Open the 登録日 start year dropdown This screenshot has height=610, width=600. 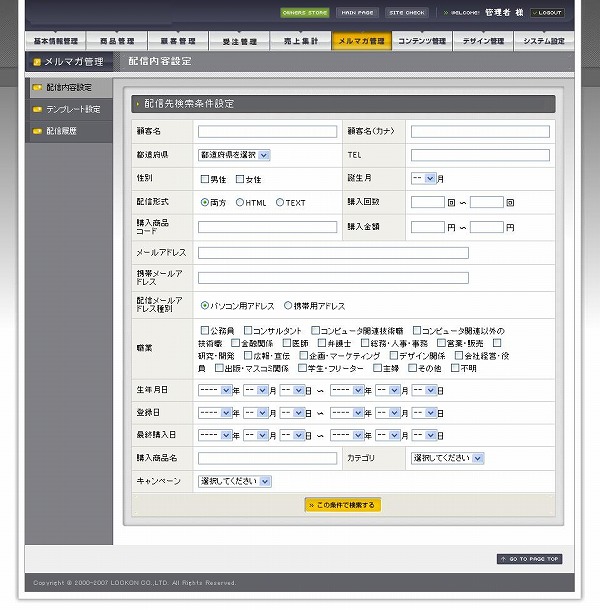[215, 413]
